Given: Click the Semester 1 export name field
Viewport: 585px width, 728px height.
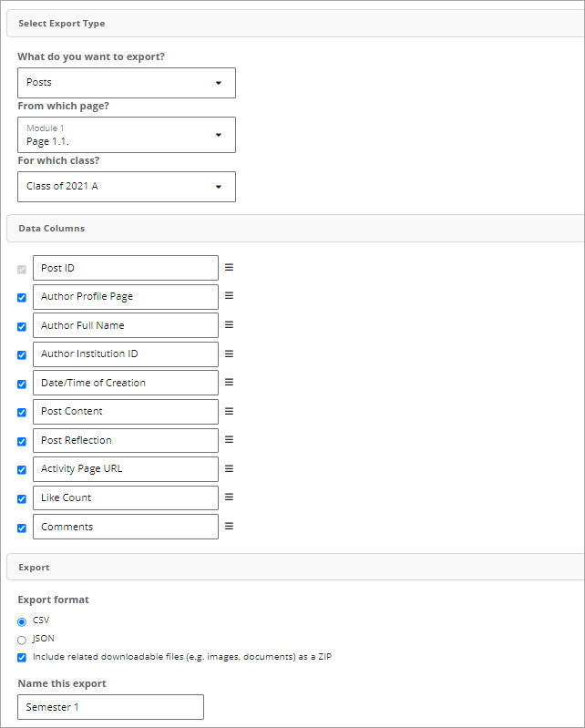Looking at the screenshot, I should click(110, 707).
